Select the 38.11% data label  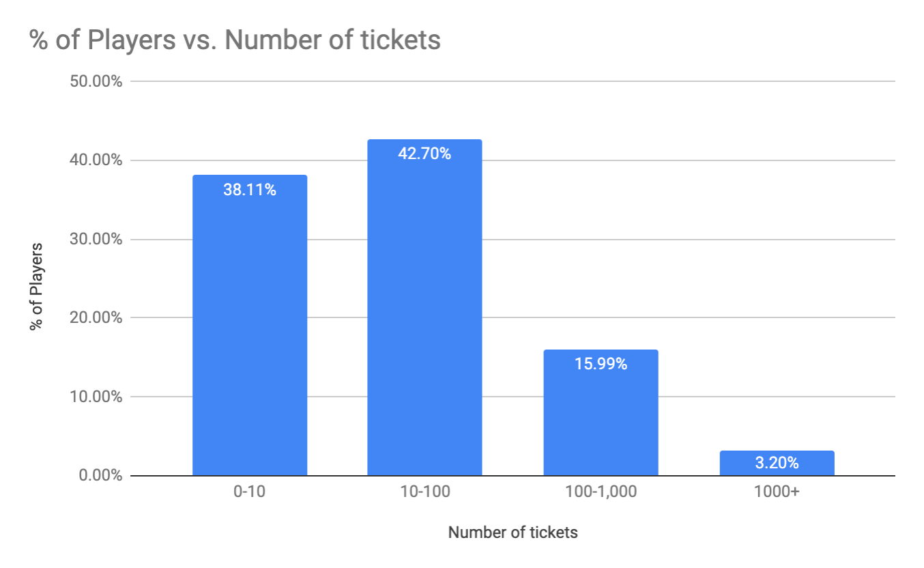point(250,190)
